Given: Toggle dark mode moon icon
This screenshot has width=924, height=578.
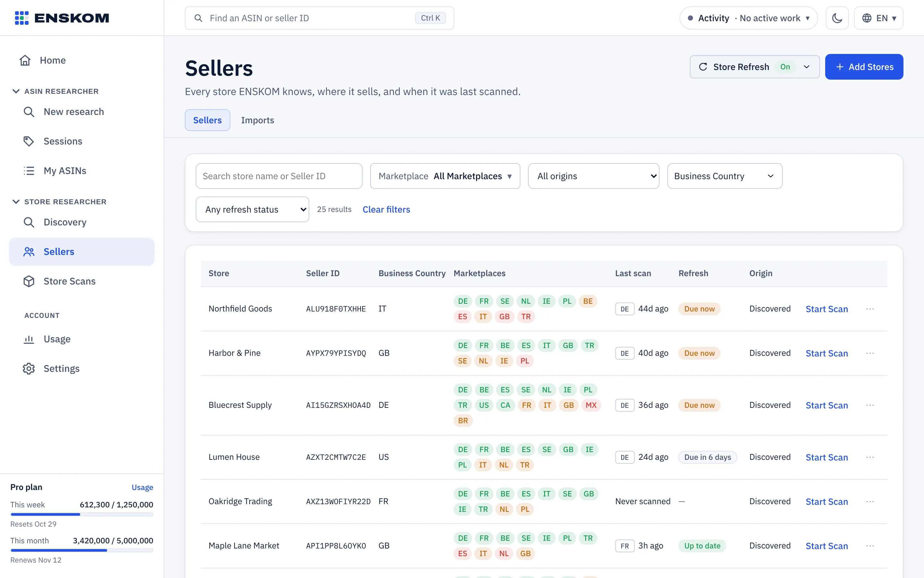Looking at the screenshot, I should coord(837,18).
